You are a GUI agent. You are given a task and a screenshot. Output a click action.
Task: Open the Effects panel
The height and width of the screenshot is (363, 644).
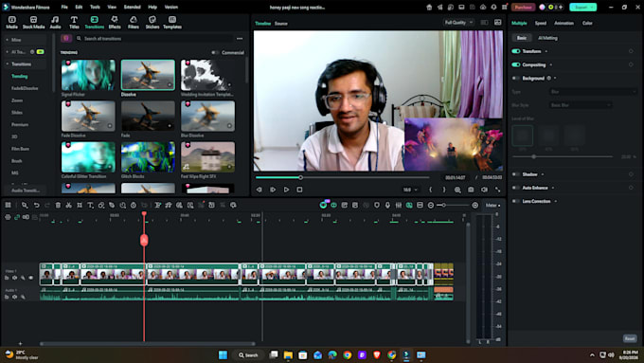tap(115, 22)
